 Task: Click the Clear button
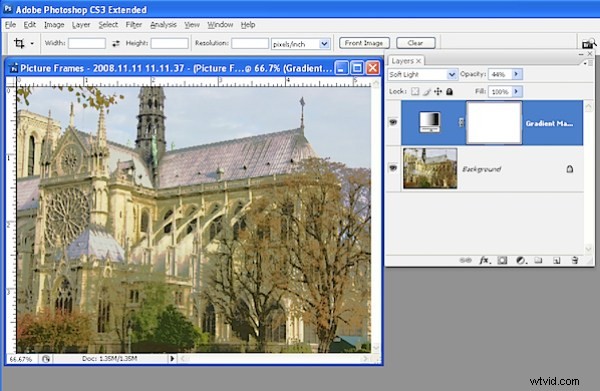pos(416,43)
